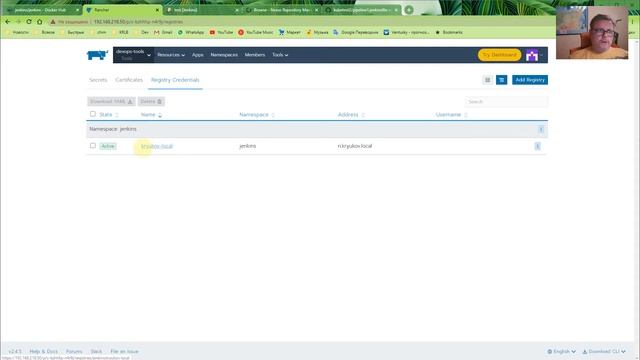
Task: Open the Маркет bookmark
Action: [x=289, y=32]
